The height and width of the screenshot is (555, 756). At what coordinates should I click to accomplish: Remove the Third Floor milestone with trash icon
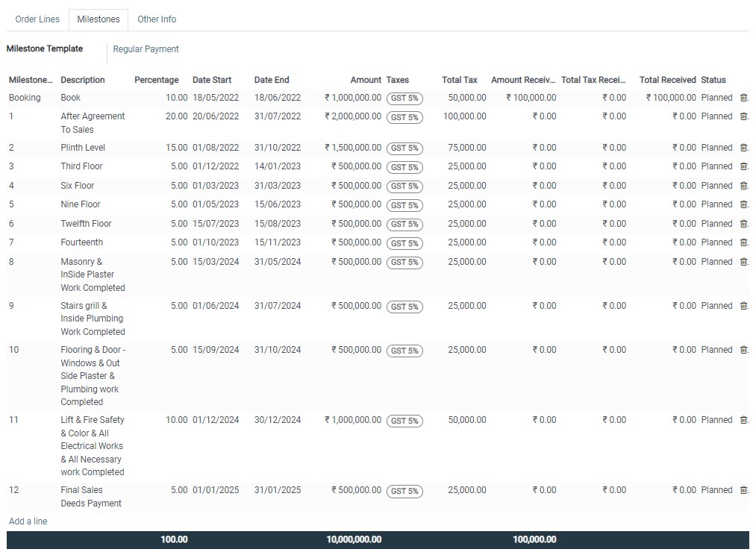[x=743, y=166]
